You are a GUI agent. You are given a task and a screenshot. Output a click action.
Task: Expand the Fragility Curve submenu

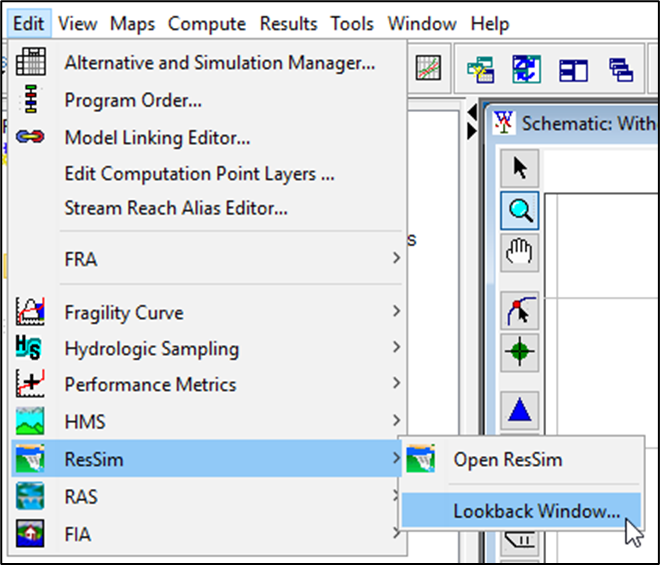(206, 312)
